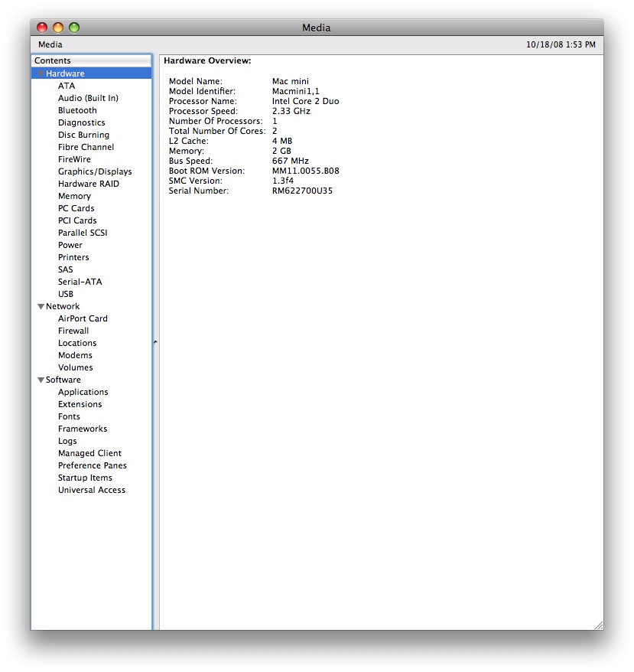Select FireWire in the list
634x672 pixels.
click(74, 159)
